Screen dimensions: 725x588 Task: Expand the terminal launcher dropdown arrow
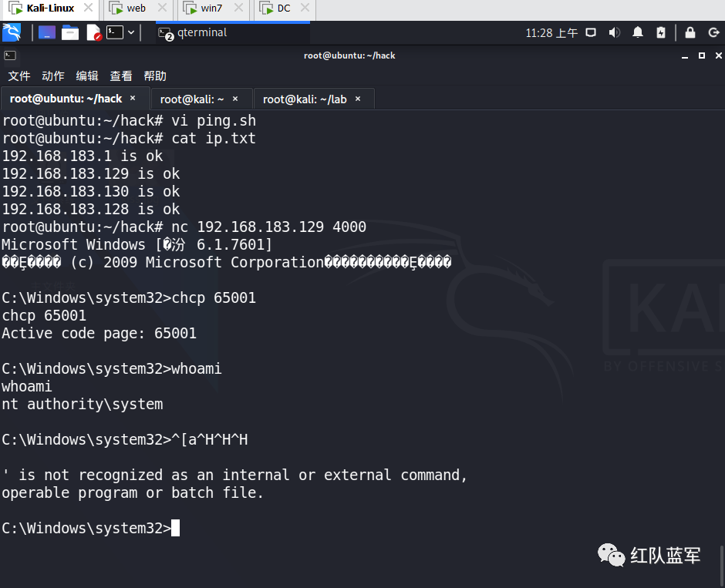click(131, 32)
